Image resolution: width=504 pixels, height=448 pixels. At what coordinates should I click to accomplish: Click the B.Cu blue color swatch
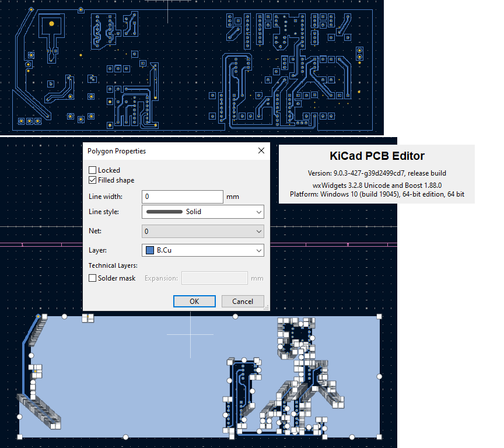coord(150,250)
